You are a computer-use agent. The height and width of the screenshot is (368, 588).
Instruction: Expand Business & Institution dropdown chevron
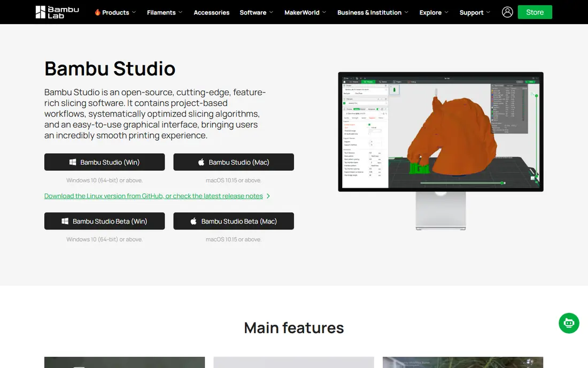(406, 12)
